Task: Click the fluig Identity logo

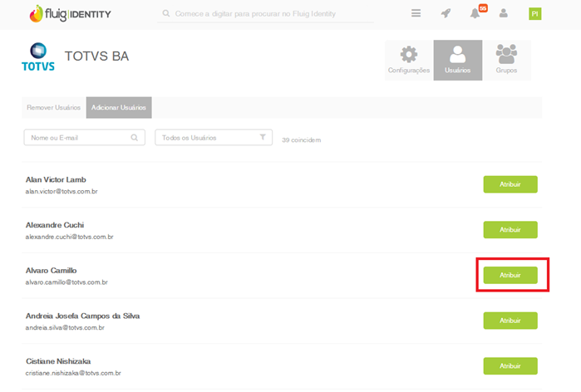Action: click(x=70, y=13)
